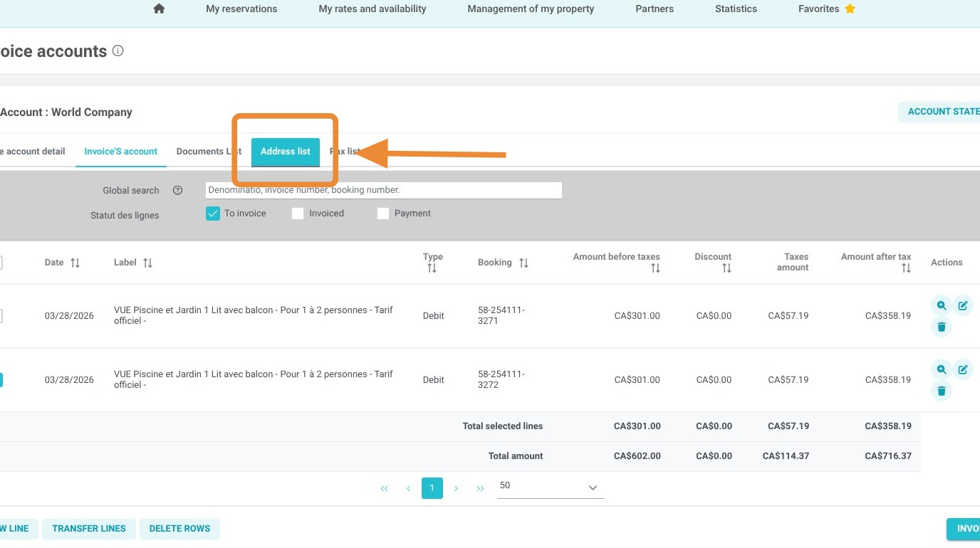This screenshot has width=980, height=548.
Task: Sort by Amount after tax
Action: pos(906,268)
